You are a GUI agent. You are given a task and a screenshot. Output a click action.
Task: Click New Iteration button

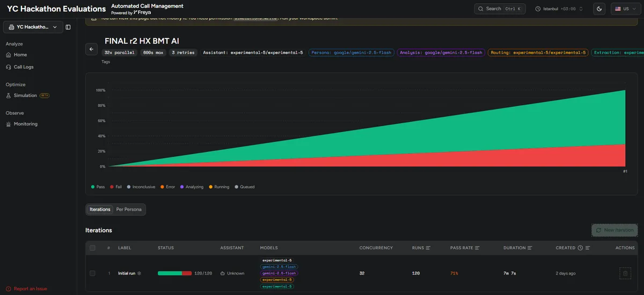[614, 230]
